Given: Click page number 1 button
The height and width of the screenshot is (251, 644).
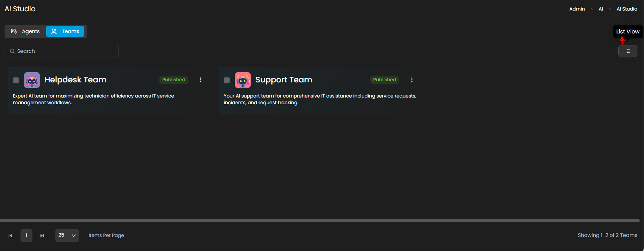Looking at the screenshot, I should point(26,235).
